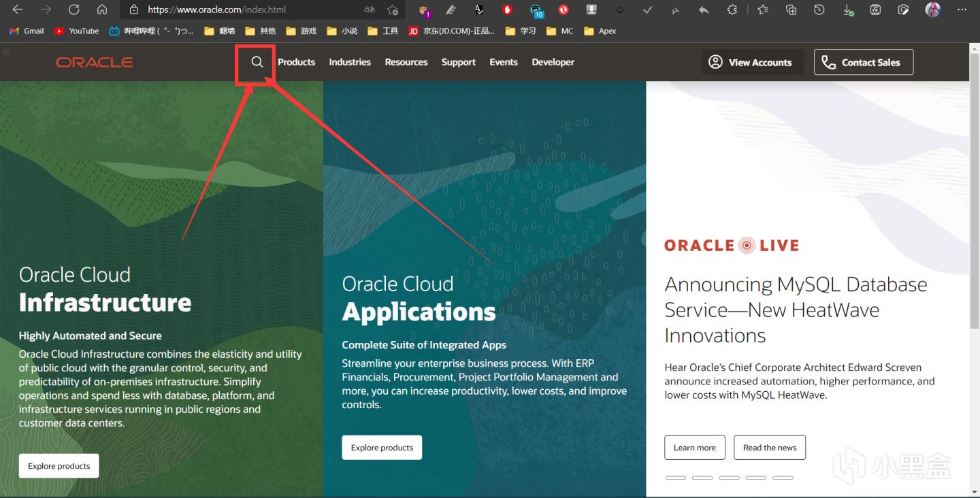Click the View Accounts button
Screen dimensions: 980x498
point(753,62)
